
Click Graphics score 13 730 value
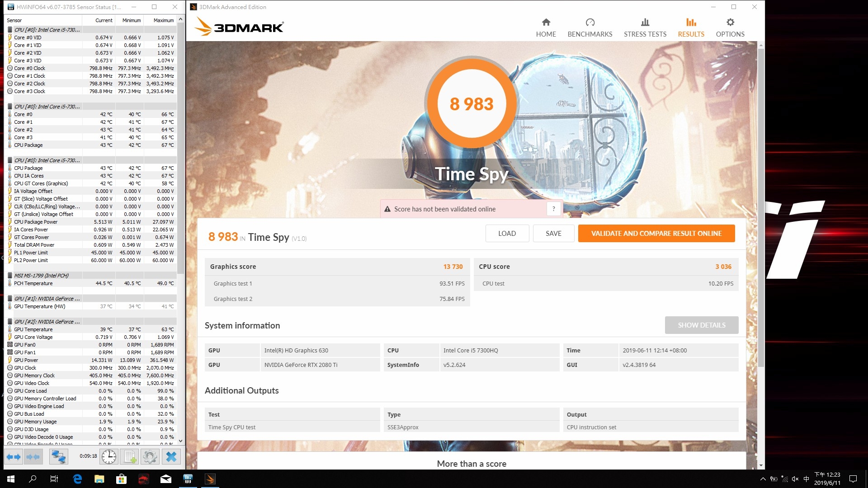tap(453, 267)
